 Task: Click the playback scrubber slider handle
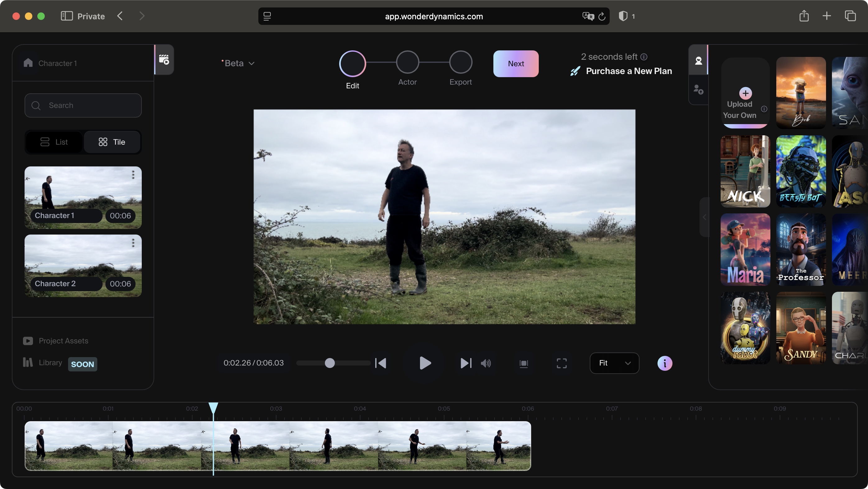coord(330,363)
